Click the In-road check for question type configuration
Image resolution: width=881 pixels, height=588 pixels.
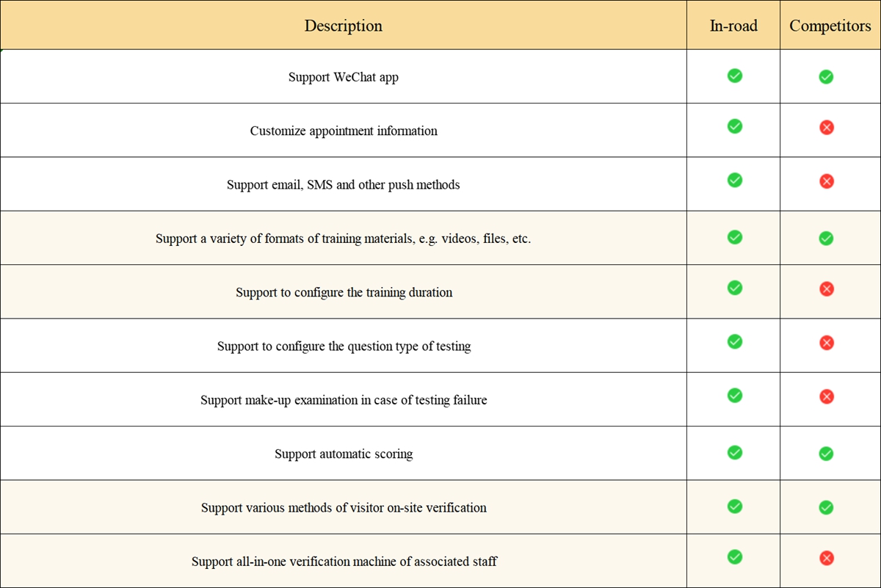tap(734, 341)
